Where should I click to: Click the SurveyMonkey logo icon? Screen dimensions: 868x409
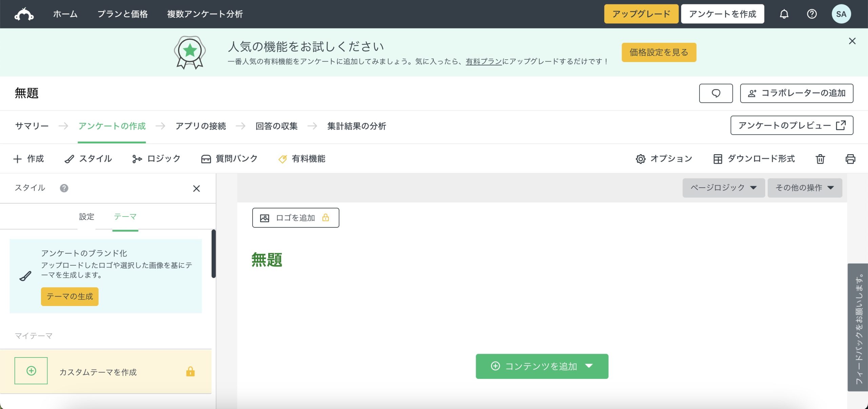(24, 14)
